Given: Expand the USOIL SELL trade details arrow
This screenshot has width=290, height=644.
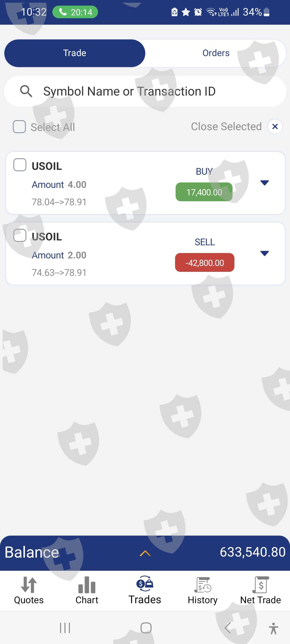Looking at the screenshot, I should tap(264, 254).
